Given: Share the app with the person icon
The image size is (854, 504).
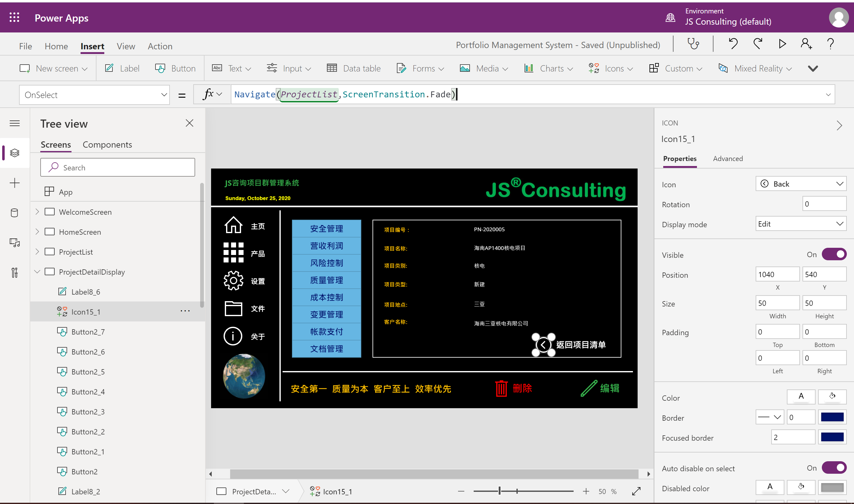Looking at the screenshot, I should tap(806, 44).
